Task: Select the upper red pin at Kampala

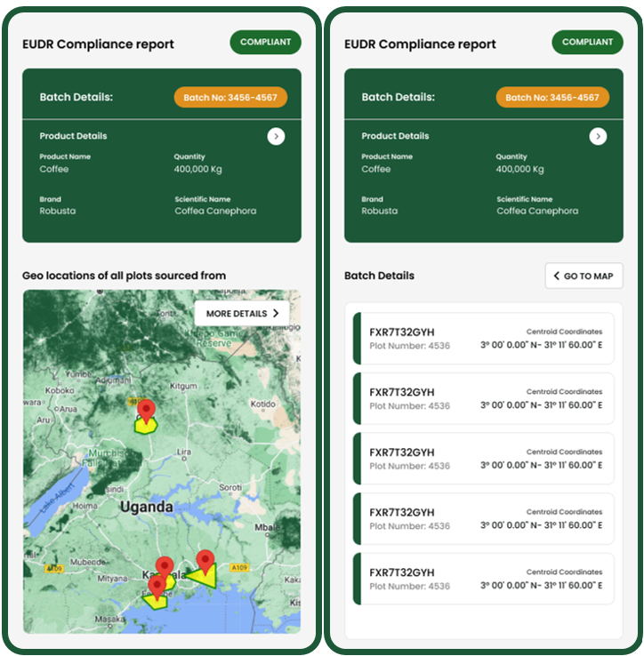Action: coord(165,568)
